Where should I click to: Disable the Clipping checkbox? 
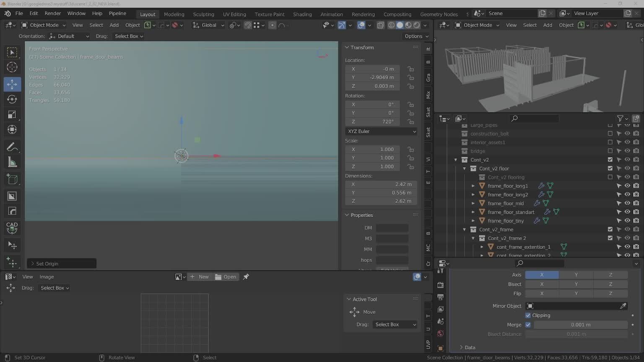pyautogui.click(x=528, y=315)
